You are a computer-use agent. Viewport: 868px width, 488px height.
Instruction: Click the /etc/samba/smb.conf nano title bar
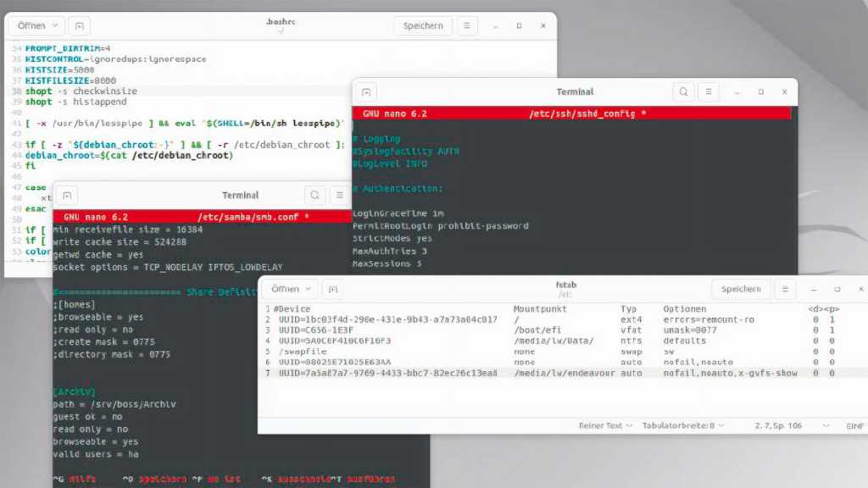coord(203,217)
